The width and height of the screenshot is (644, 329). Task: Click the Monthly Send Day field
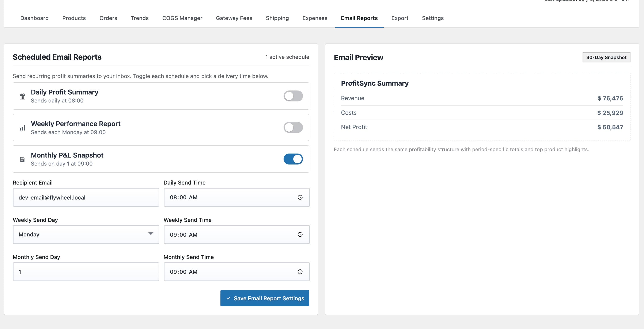[86, 272]
